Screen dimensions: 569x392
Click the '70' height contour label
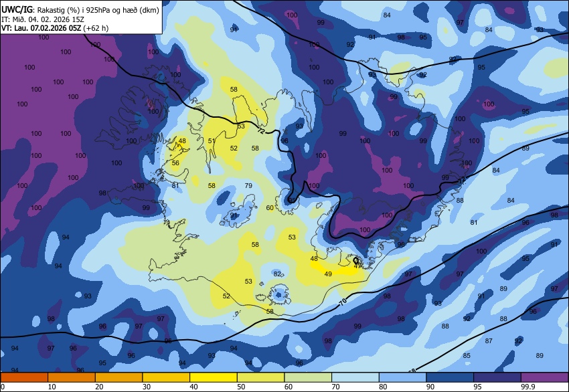343,301
